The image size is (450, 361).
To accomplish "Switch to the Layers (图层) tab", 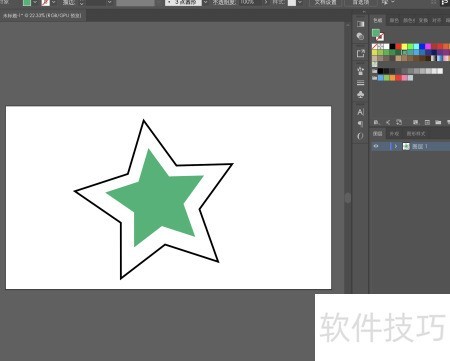I will pos(377,134).
